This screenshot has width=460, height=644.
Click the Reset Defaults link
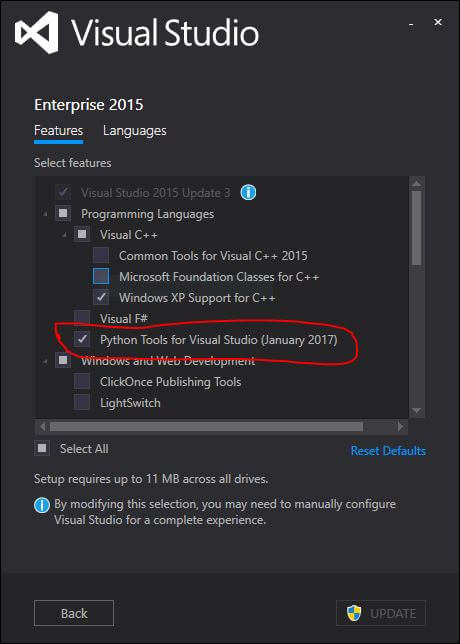pyautogui.click(x=388, y=451)
